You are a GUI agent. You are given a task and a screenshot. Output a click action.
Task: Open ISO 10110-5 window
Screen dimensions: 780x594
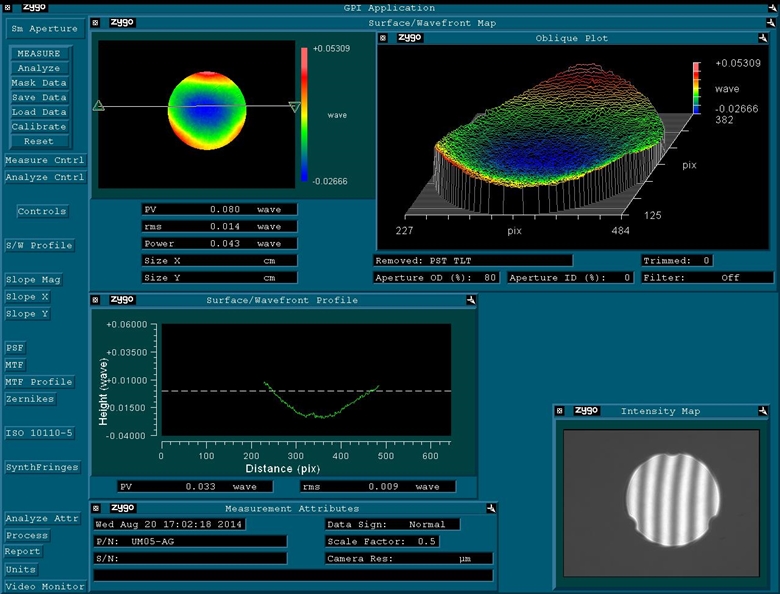click(40, 433)
